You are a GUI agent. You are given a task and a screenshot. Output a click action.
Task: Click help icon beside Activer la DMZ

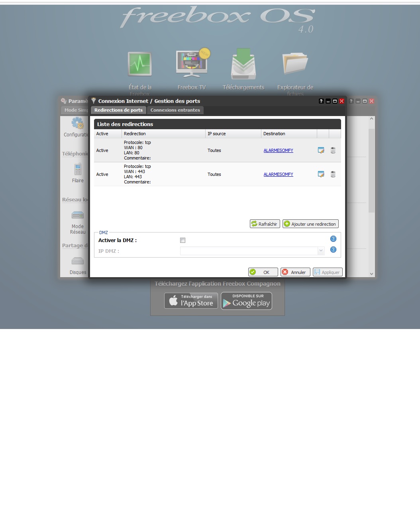334,239
